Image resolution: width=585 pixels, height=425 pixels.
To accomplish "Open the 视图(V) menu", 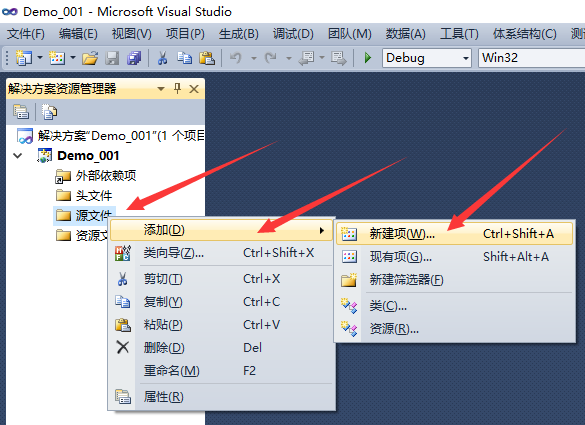I will (x=132, y=34).
